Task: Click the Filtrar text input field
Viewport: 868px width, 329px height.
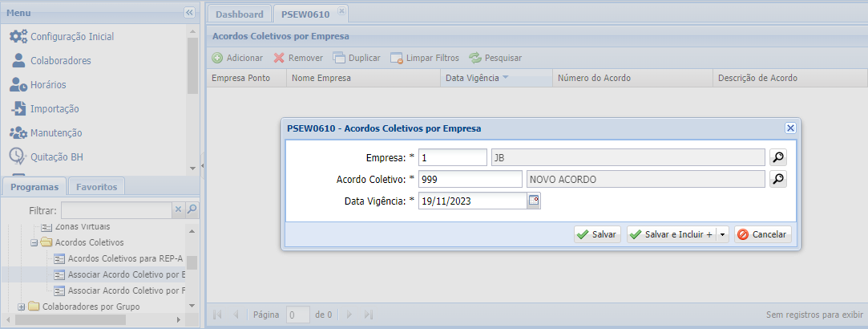Action: [x=116, y=210]
